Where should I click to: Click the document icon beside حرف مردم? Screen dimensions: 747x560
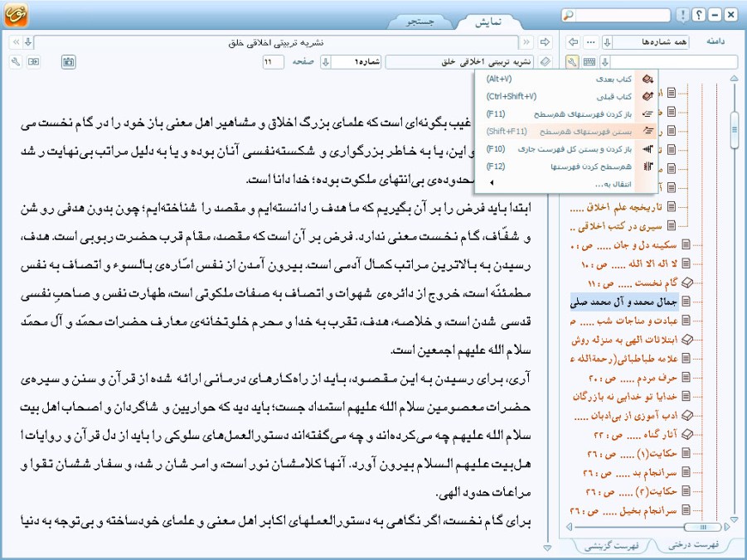point(686,378)
